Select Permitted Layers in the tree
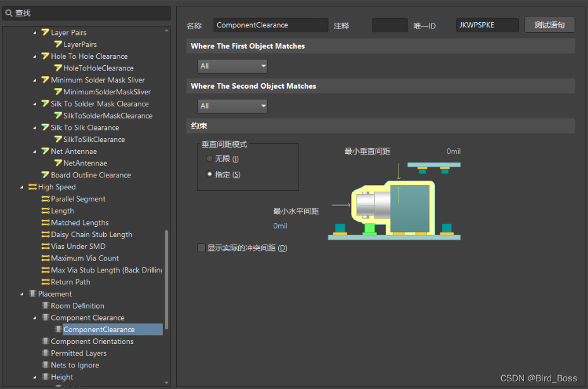This screenshot has height=389, width=588. pos(79,354)
